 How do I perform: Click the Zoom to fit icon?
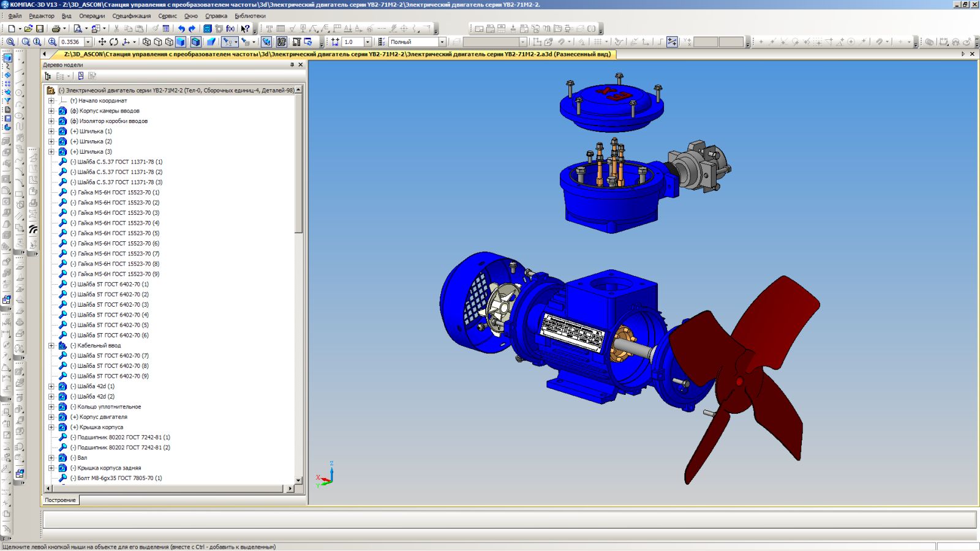click(10, 42)
